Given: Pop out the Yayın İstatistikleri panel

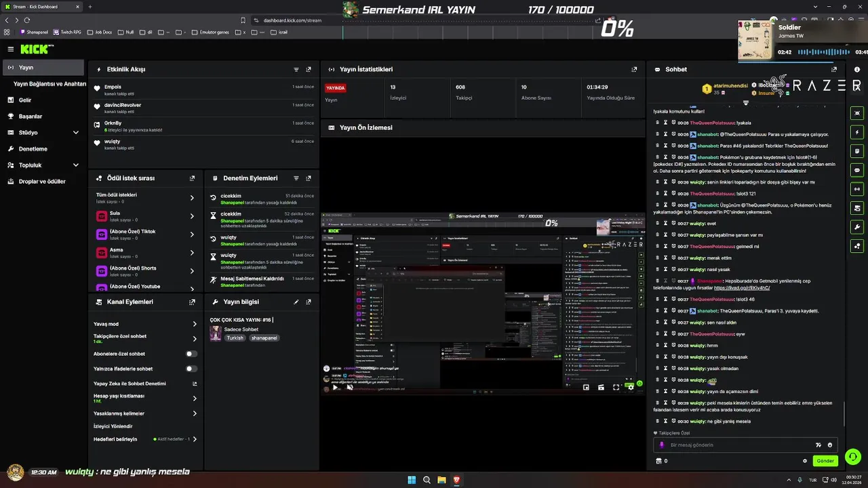Looking at the screenshot, I should [634, 69].
